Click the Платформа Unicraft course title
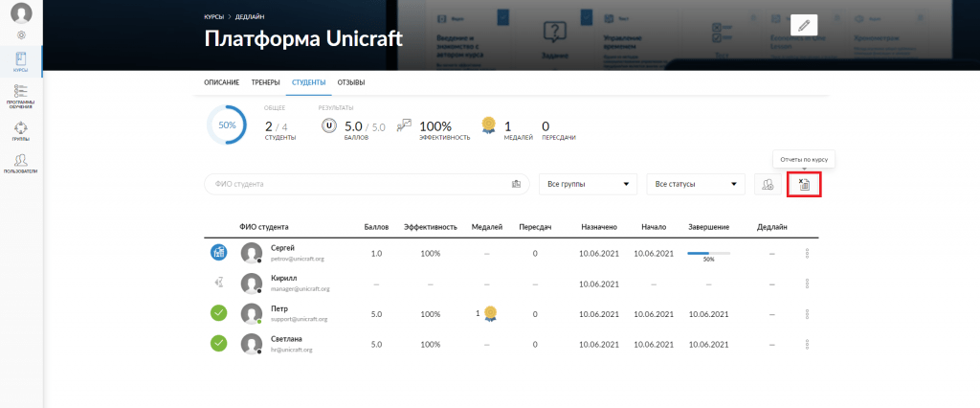 coord(303,39)
